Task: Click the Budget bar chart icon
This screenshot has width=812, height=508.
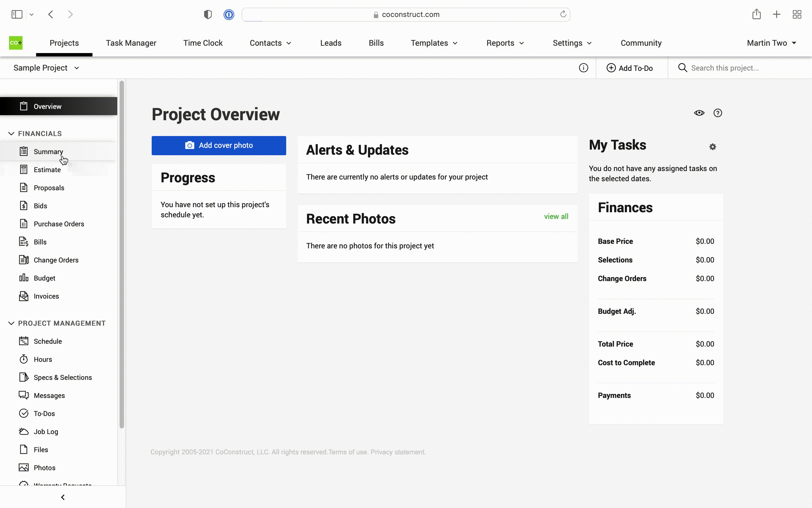Action: pyautogui.click(x=23, y=278)
